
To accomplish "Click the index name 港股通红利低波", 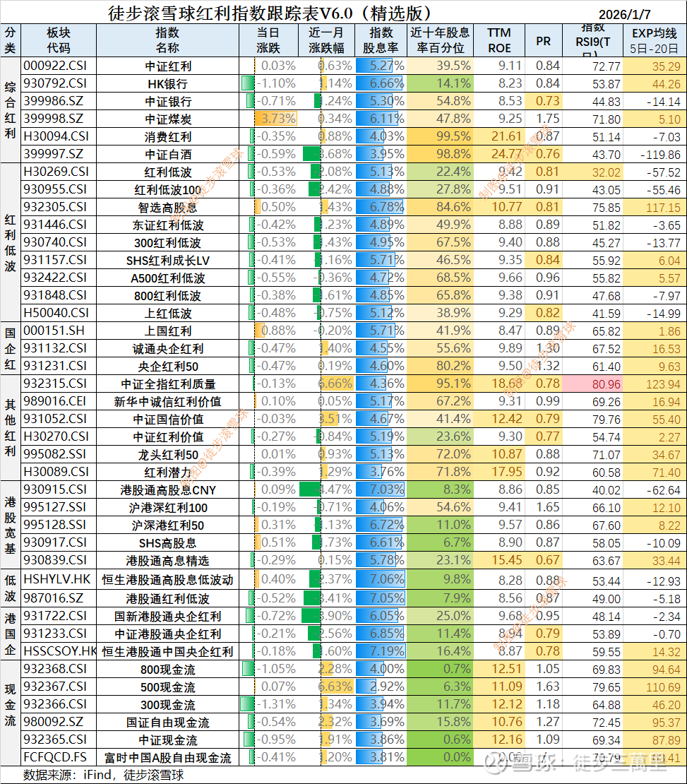I will [167, 598].
